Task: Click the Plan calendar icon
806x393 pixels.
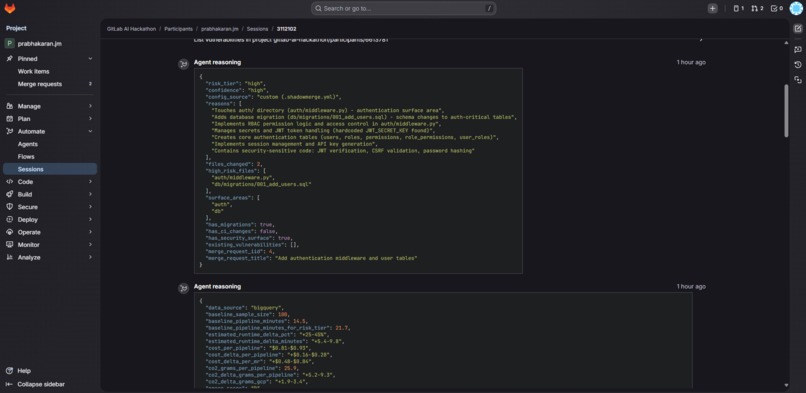Action: click(x=9, y=119)
